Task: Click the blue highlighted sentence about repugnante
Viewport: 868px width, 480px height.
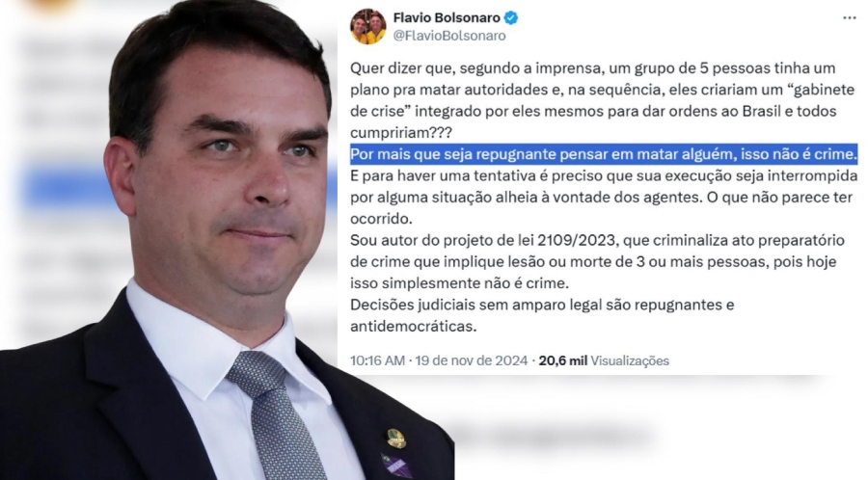Action: coord(604,153)
